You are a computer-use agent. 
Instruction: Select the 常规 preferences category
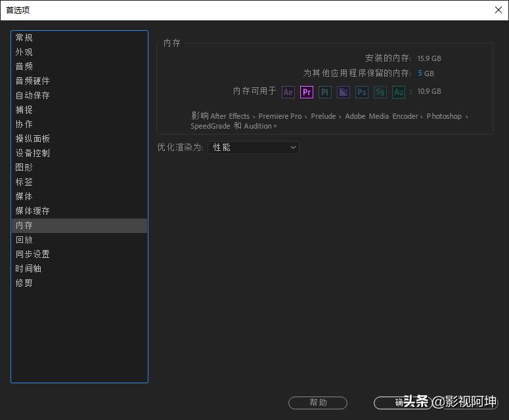click(79, 37)
